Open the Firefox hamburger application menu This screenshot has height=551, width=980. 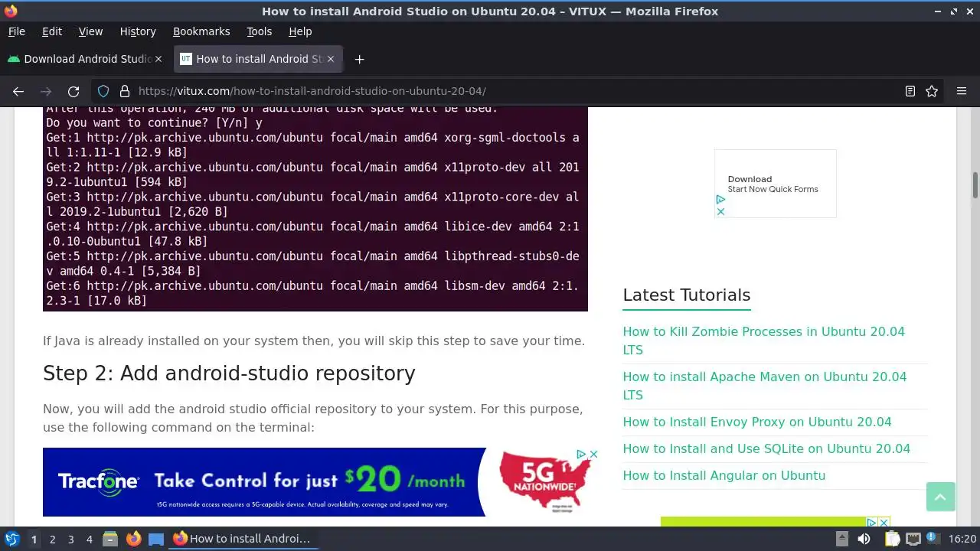(x=962, y=91)
